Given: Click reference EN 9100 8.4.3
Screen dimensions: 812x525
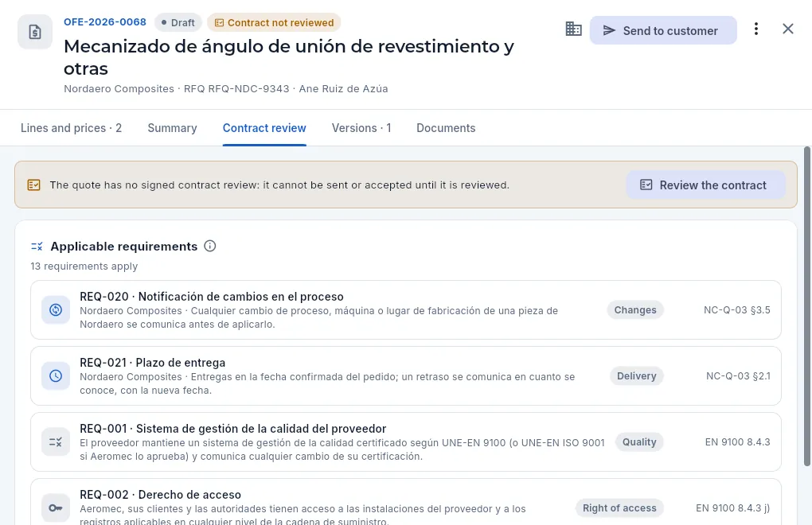Looking at the screenshot, I should coord(737,442).
